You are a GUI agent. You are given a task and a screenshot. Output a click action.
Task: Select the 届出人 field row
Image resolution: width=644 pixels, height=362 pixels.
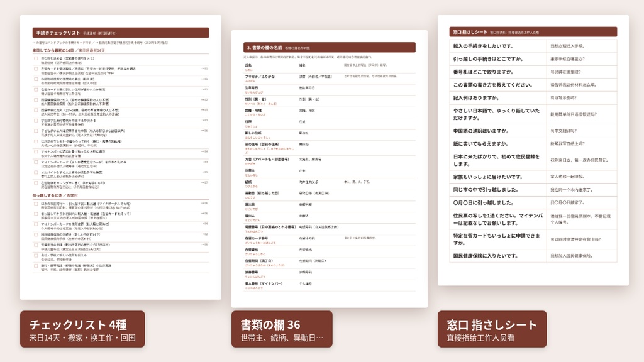point(330,217)
